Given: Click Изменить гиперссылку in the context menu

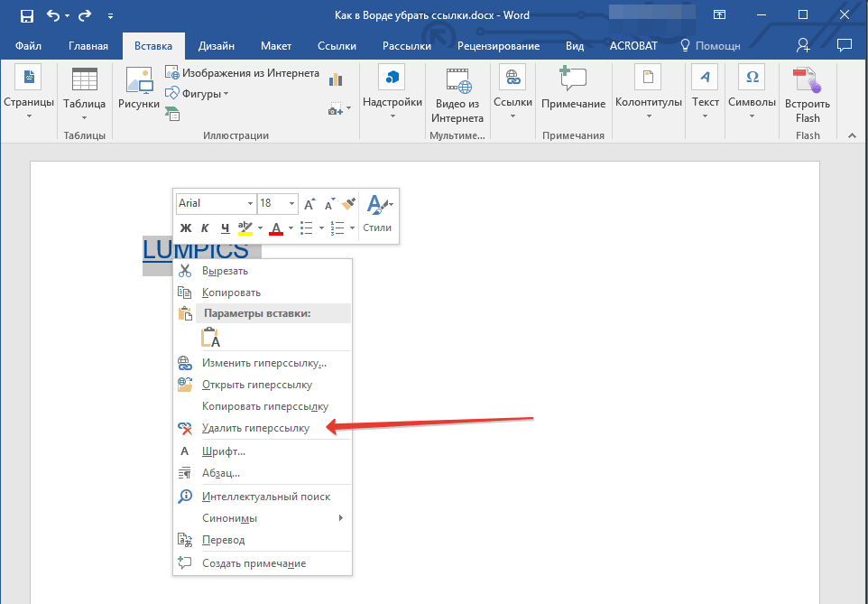Looking at the screenshot, I should (263, 363).
